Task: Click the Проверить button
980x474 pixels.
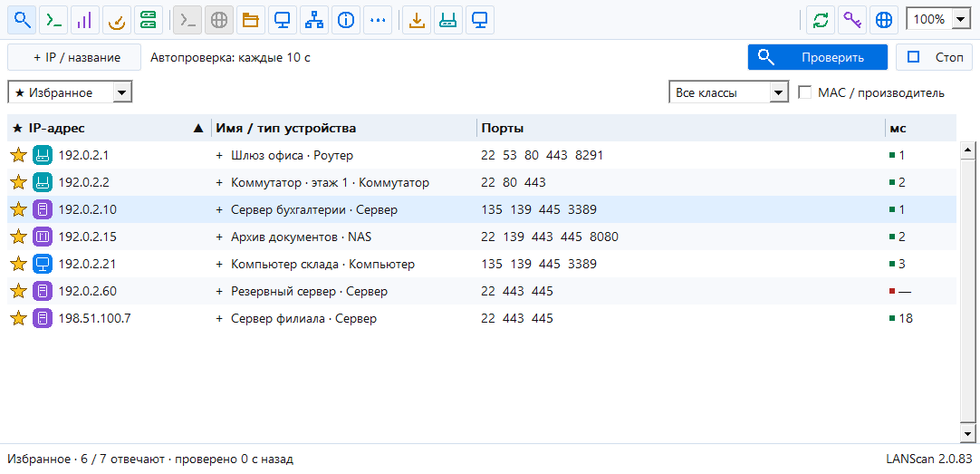Action: tap(818, 57)
